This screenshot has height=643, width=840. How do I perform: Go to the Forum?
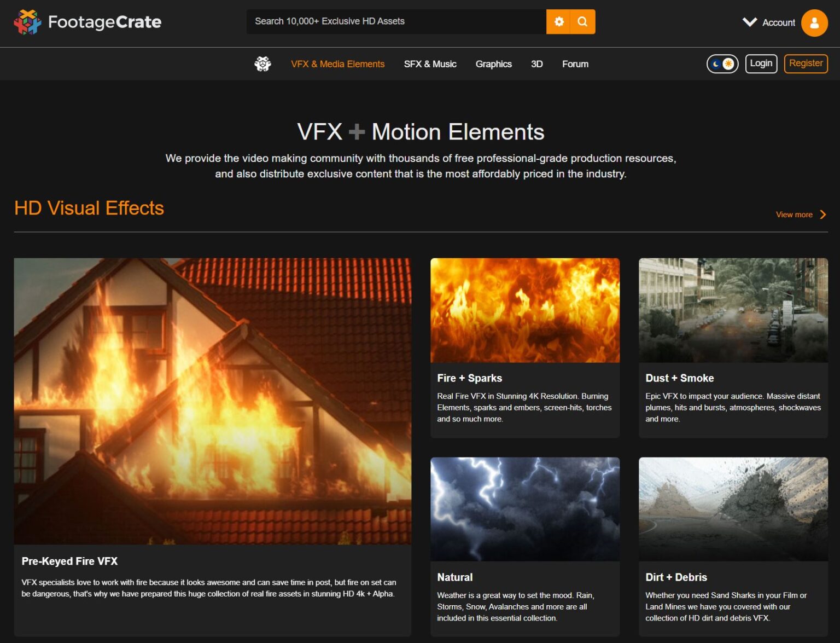tap(575, 64)
